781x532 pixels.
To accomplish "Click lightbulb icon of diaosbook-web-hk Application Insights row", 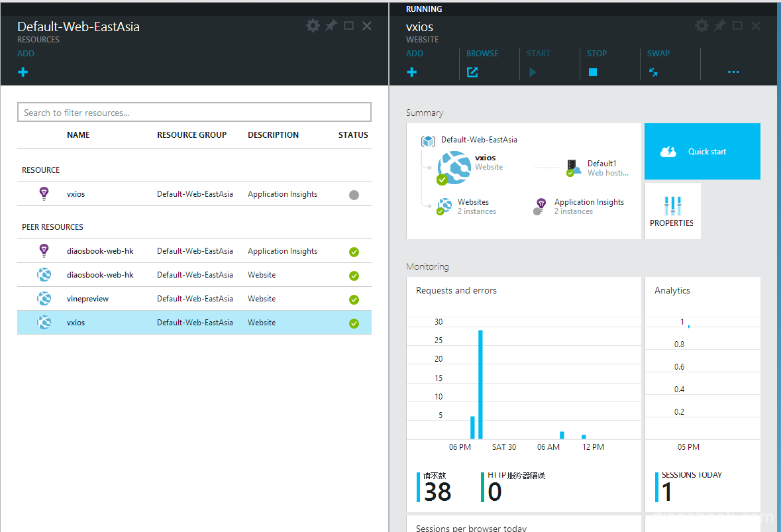I will point(44,250).
